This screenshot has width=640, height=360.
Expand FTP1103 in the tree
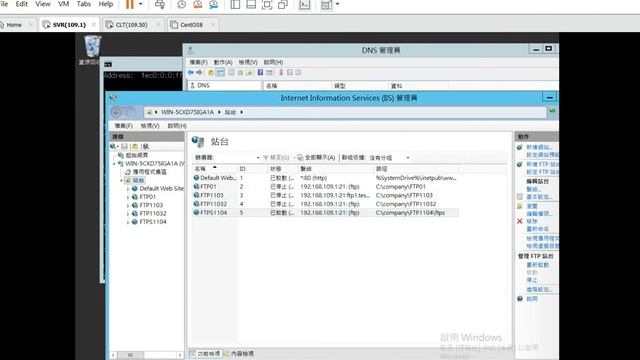point(128,205)
